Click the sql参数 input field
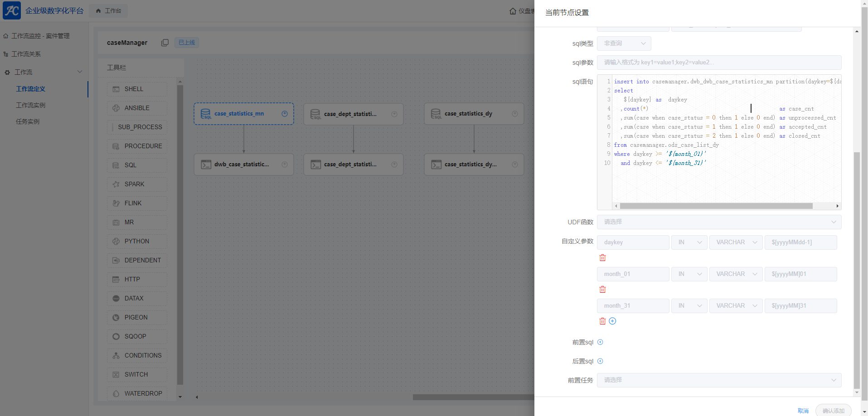The height and width of the screenshot is (416, 868). coord(718,63)
